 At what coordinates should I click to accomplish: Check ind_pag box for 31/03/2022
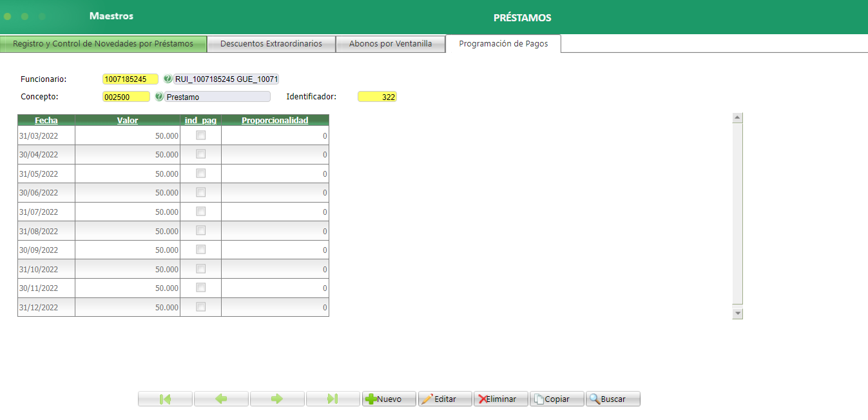pos(201,135)
